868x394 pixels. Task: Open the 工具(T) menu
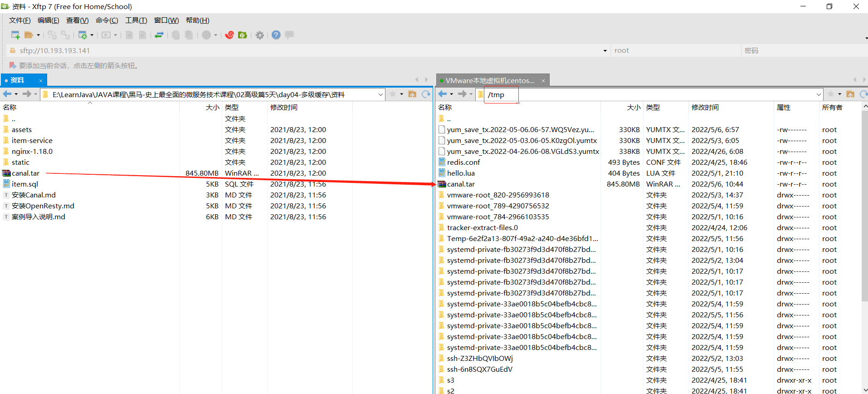(x=136, y=20)
